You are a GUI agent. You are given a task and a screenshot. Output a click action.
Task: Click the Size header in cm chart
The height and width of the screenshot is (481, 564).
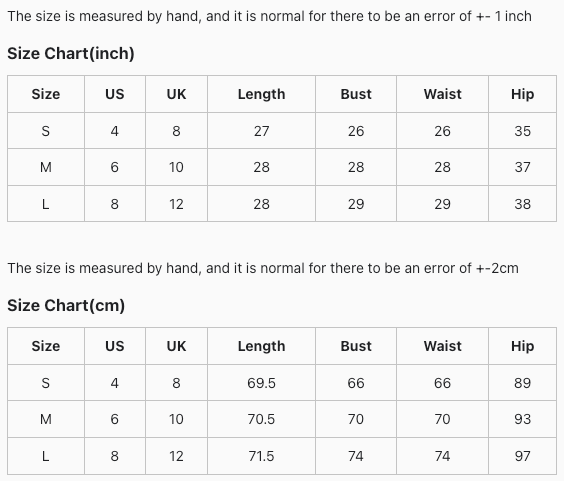click(x=46, y=346)
